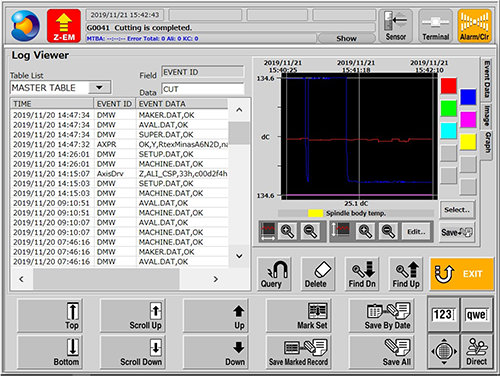Image resolution: width=500 pixels, height=376 pixels.
Task: Fit graph vertically icon
Action: click(340, 231)
